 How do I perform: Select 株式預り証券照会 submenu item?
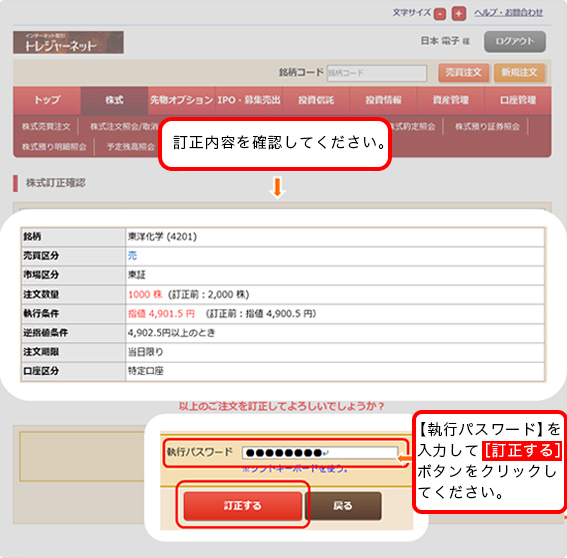point(487,127)
